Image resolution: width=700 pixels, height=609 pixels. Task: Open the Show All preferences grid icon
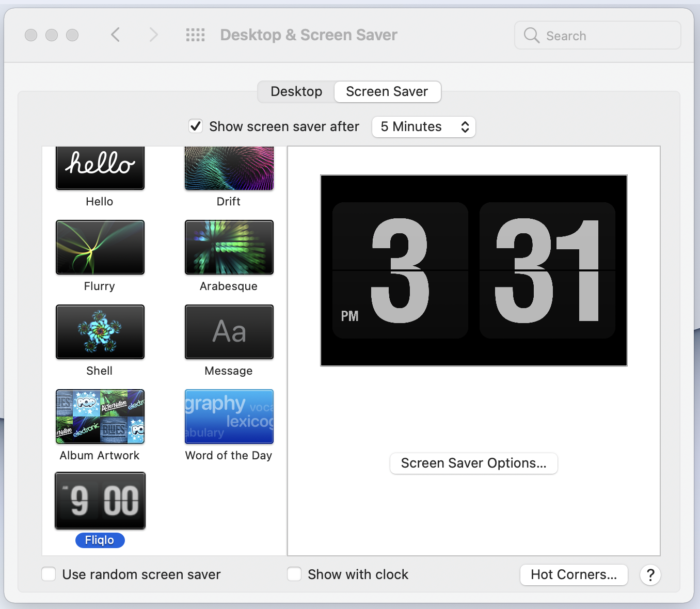coord(195,35)
